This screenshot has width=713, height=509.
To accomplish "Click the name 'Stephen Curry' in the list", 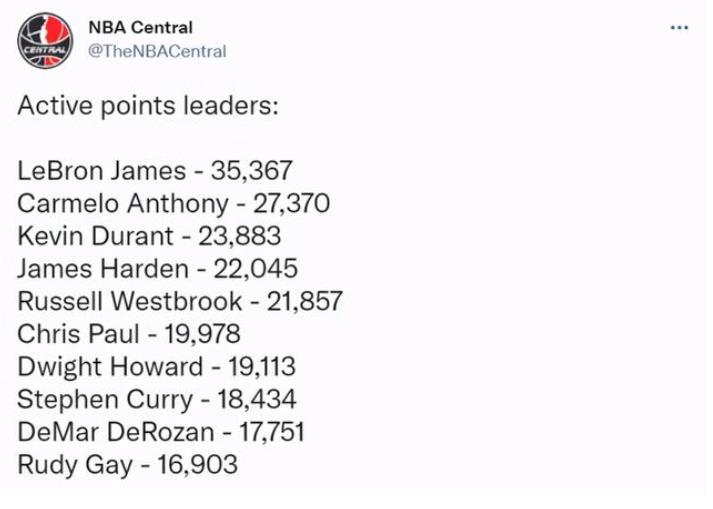I will tap(105, 399).
